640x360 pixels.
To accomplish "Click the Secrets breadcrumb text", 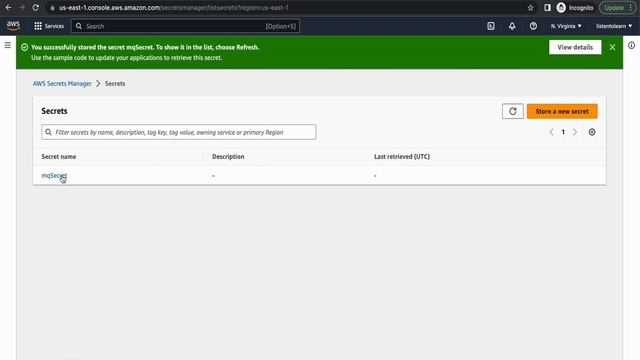I will [115, 83].
